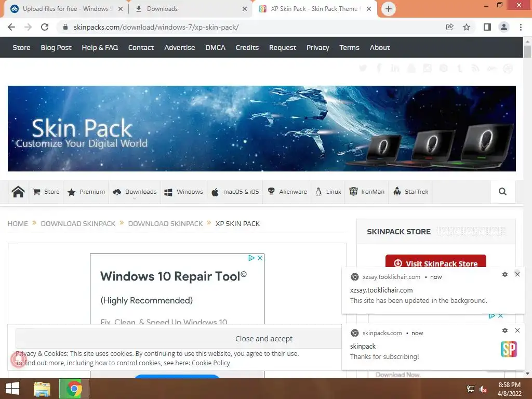Click the Skin Pack space banner

tap(262, 129)
